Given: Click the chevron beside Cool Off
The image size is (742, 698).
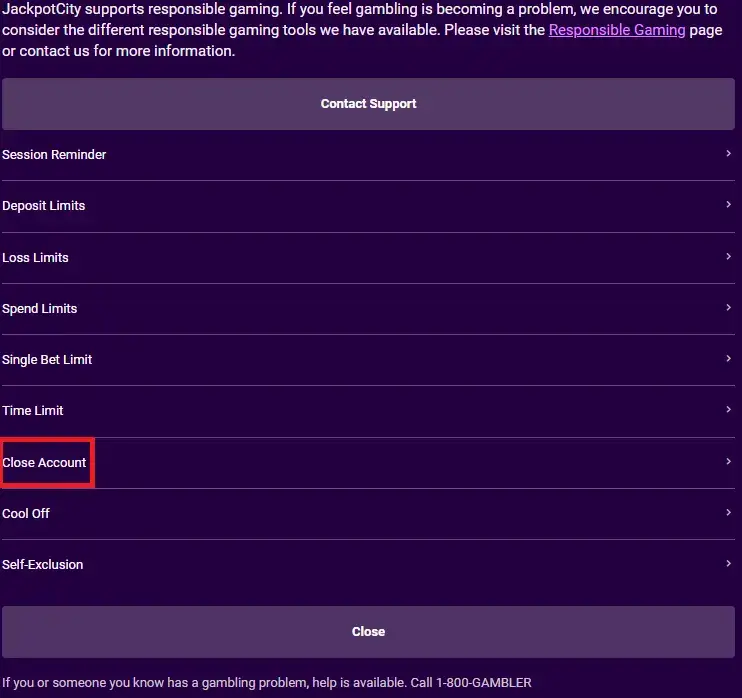Looking at the screenshot, I should pyautogui.click(x=729, y=513).
